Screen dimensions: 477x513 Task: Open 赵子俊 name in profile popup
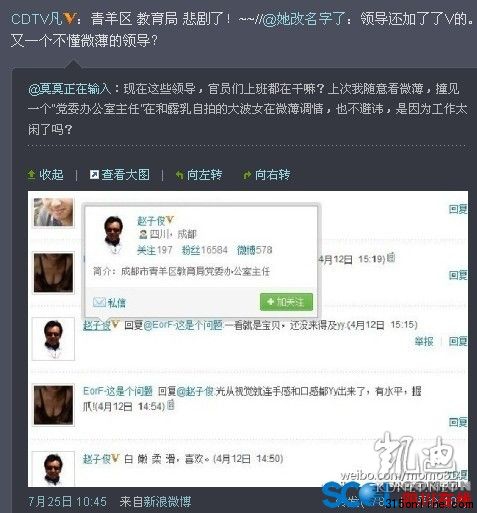click(x=151, y=221)
